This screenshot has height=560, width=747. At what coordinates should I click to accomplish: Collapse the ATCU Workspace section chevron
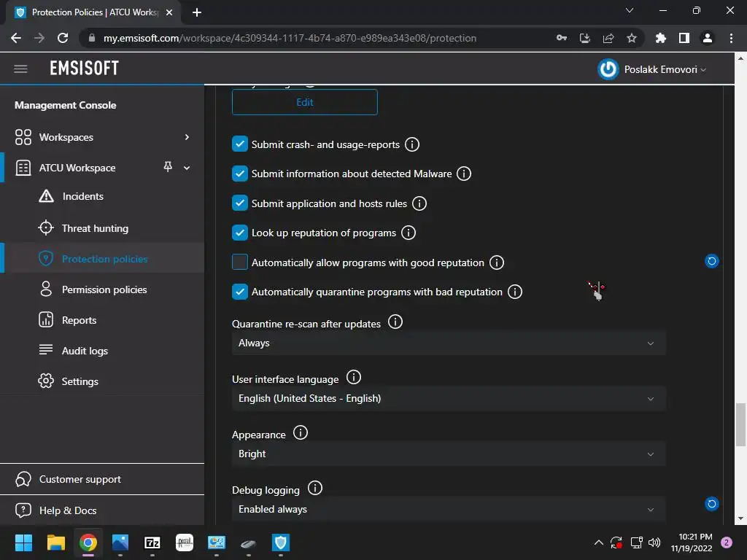[x=187, y=168]
